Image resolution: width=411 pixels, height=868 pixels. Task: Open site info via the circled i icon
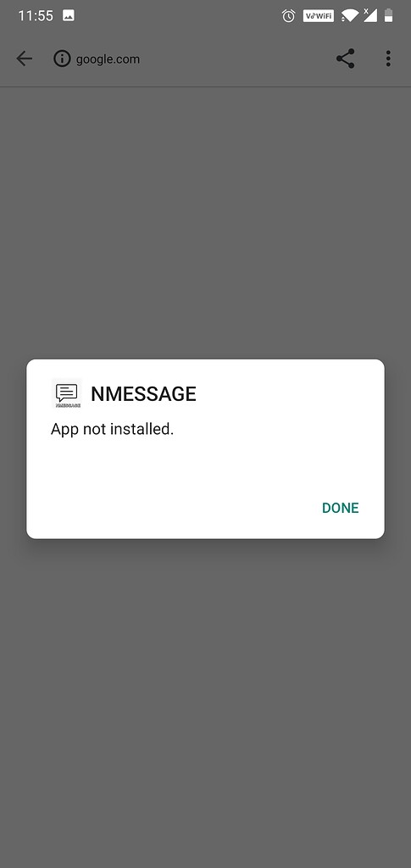pyautogui.click(x=63, y=58)
